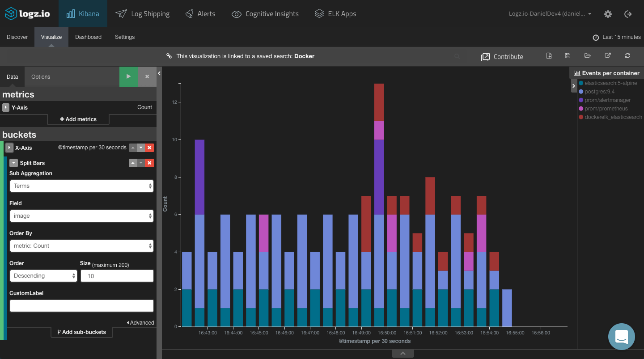The image size is (644, 359).
Task: Expand the X-Axis bucket settings
Action: coord(9,148)
